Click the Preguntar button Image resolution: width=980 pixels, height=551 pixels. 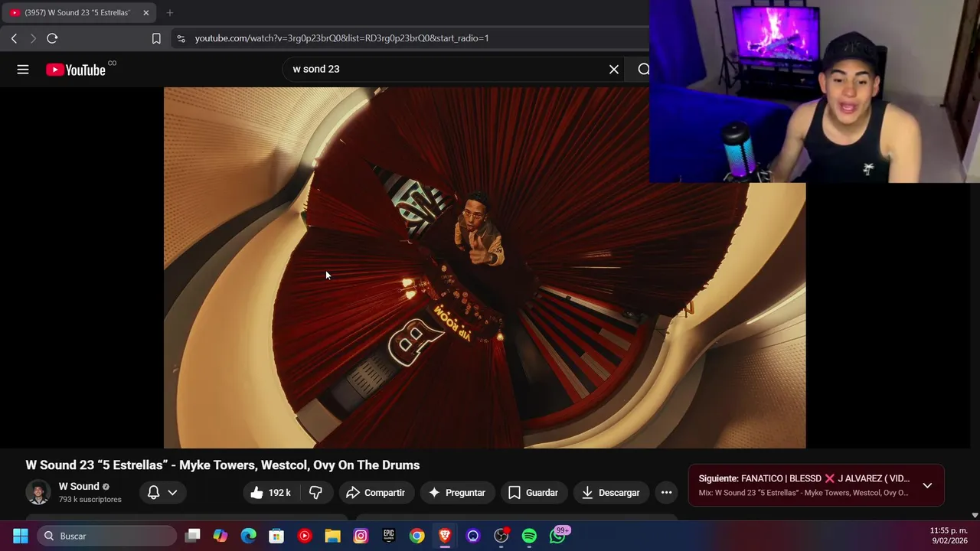click(457, 493)
